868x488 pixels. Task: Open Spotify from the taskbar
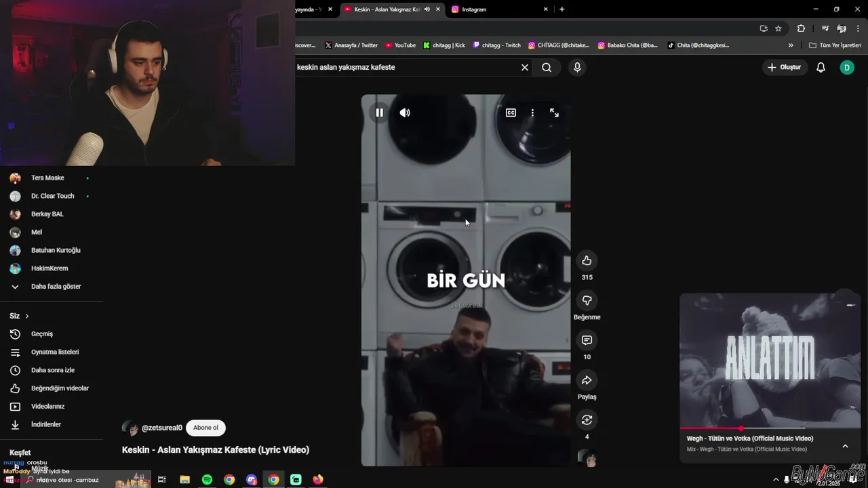pyautogui.click(x=207, y=480)
